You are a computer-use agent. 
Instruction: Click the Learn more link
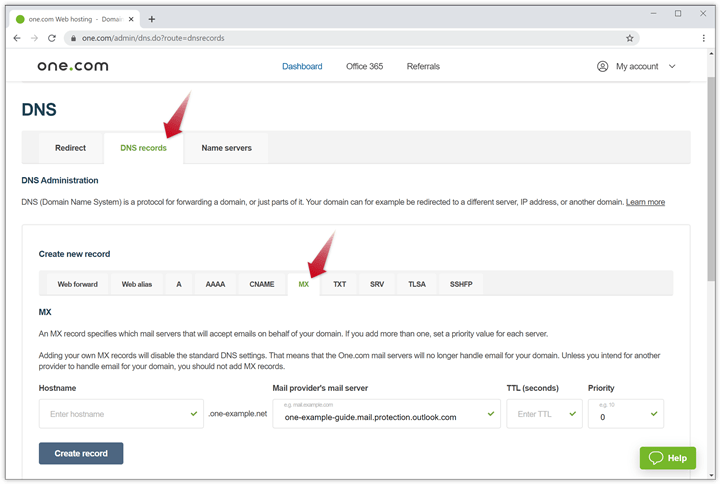(645, 202)
